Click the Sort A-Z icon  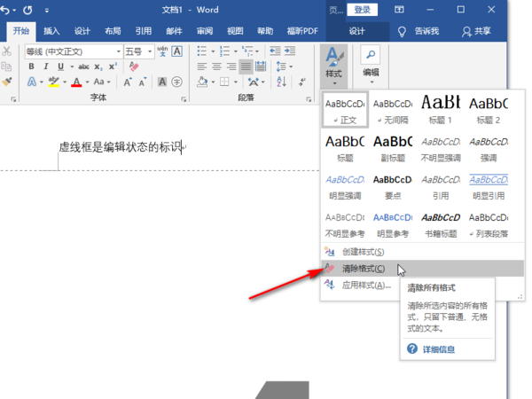[281, 82]
